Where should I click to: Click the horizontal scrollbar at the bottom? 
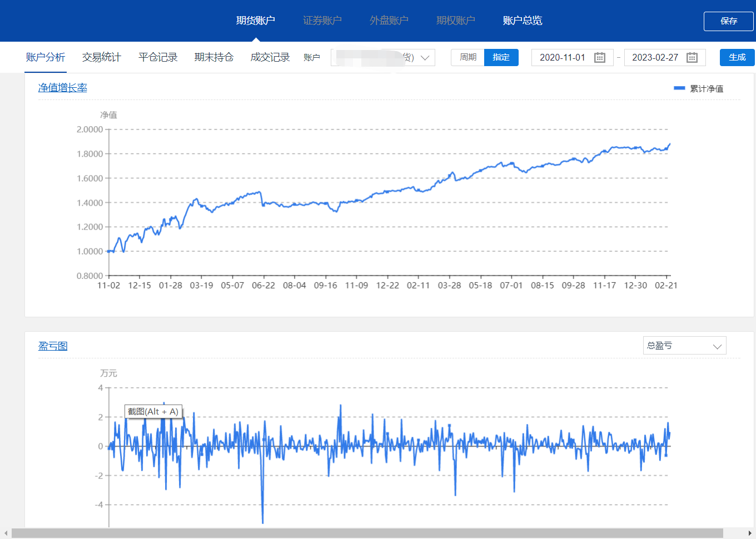pyautogui.click(x=367, y=533)
